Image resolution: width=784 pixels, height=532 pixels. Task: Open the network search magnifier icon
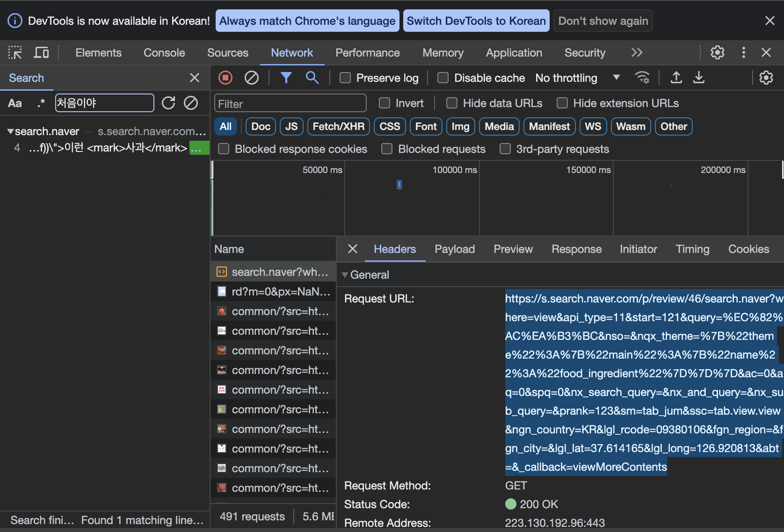point(312,78)
